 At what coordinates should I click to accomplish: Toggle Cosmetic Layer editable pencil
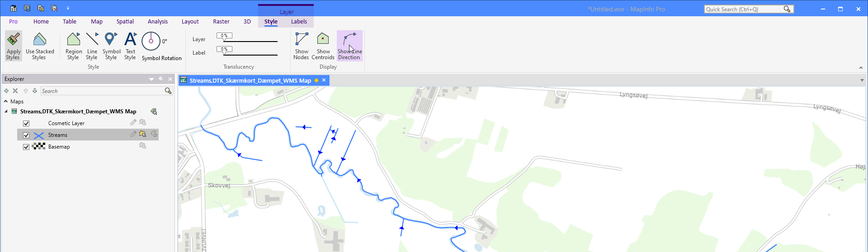tap(133, 122)
